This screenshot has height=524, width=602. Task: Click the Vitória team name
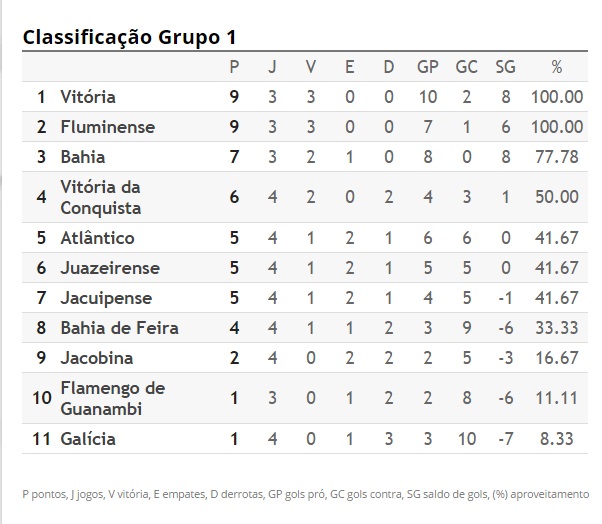[88, 97]
